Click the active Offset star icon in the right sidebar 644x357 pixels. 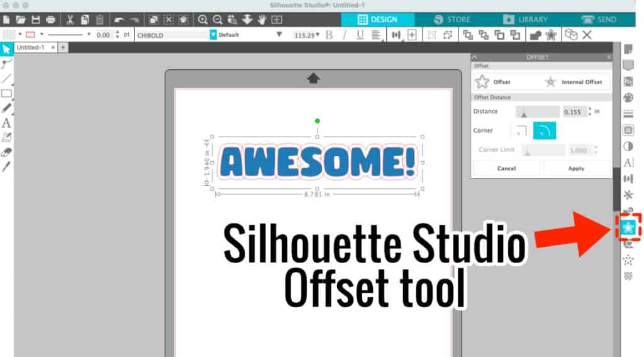(628, 227)
